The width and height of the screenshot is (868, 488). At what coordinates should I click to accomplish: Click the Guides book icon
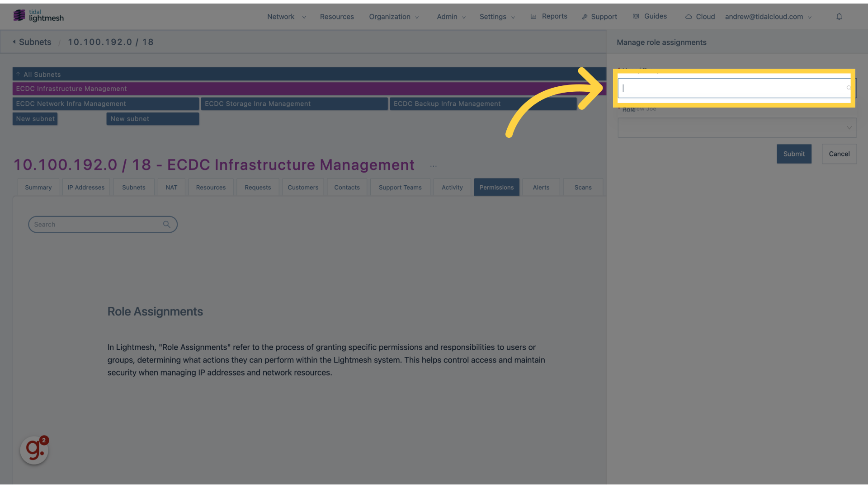[x=636, y=16]
